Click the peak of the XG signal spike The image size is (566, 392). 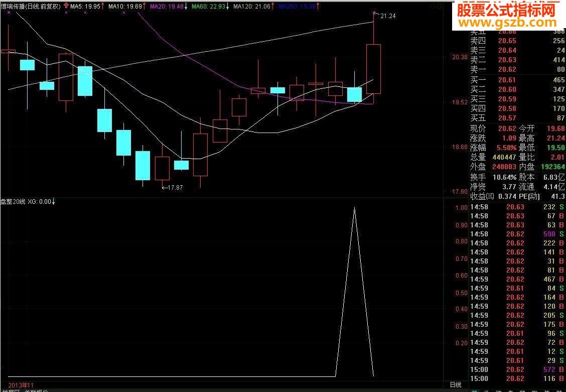(354, 208)
